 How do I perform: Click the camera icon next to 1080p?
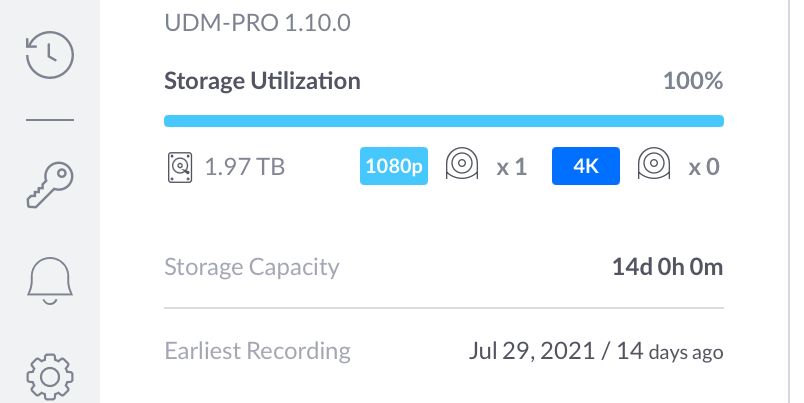point(462,165)
